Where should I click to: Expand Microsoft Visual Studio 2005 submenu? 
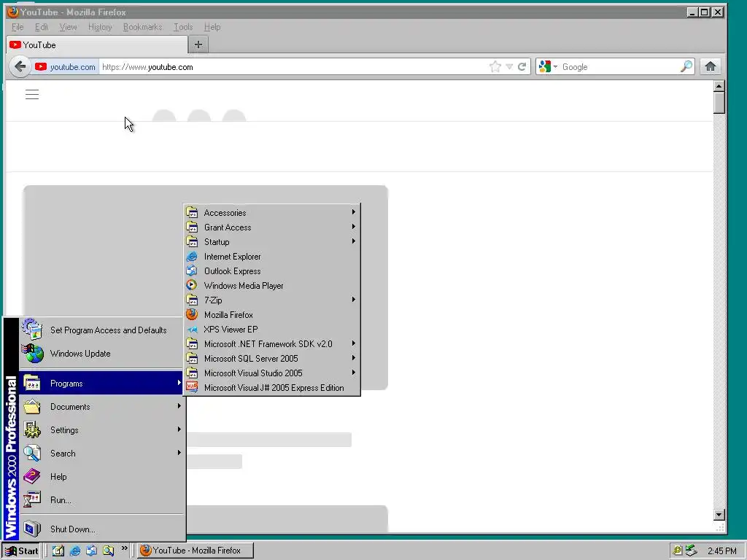pos(271,373)
